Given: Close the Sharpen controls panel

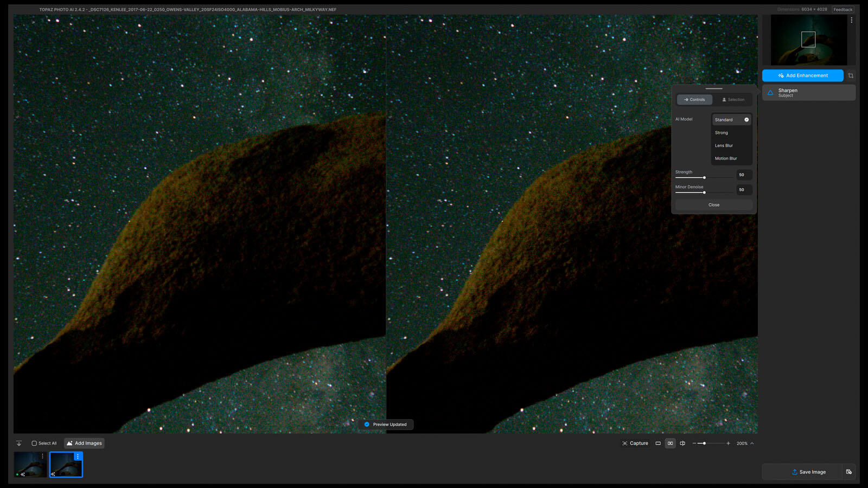Looking at the screenshot, I should click(713, 205).
